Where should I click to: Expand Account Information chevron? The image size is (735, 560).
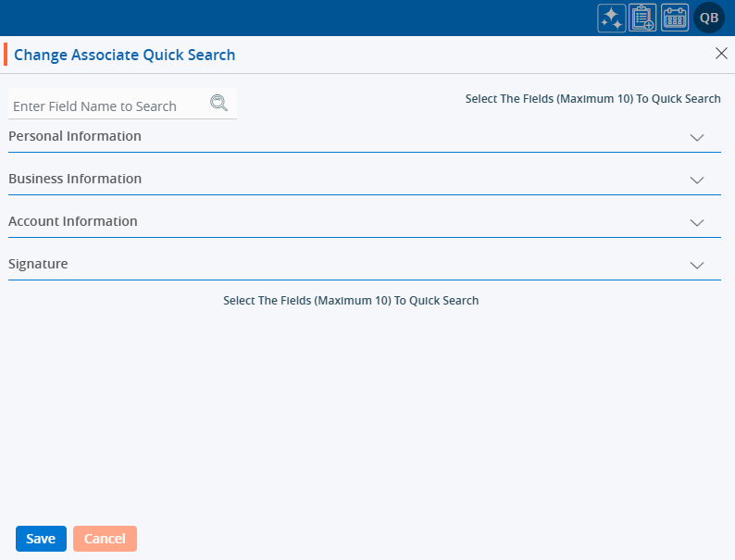click(698, 222)
